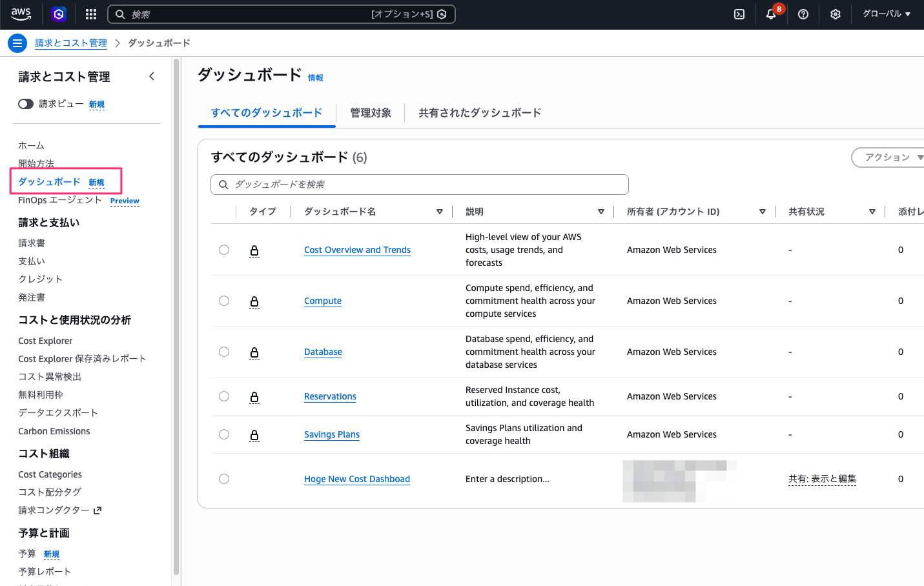
Task: Open the AWS home logo
Action: coord(21,14)
